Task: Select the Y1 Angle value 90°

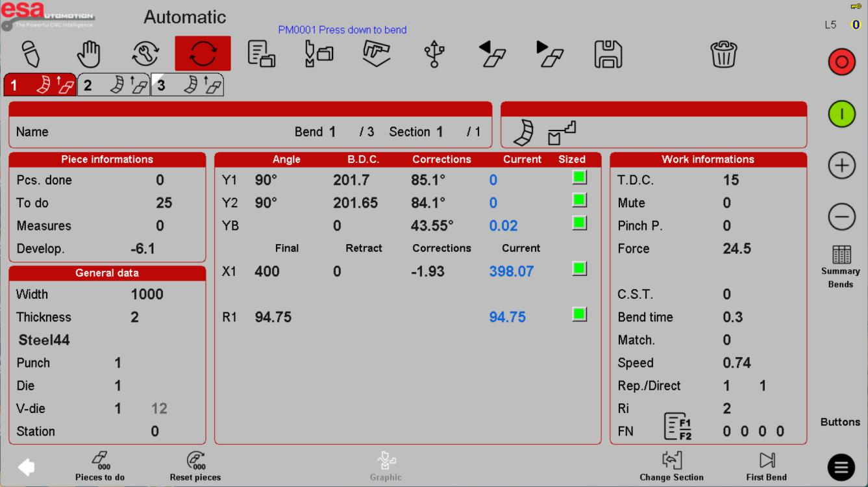Action: tap(266, 180)
